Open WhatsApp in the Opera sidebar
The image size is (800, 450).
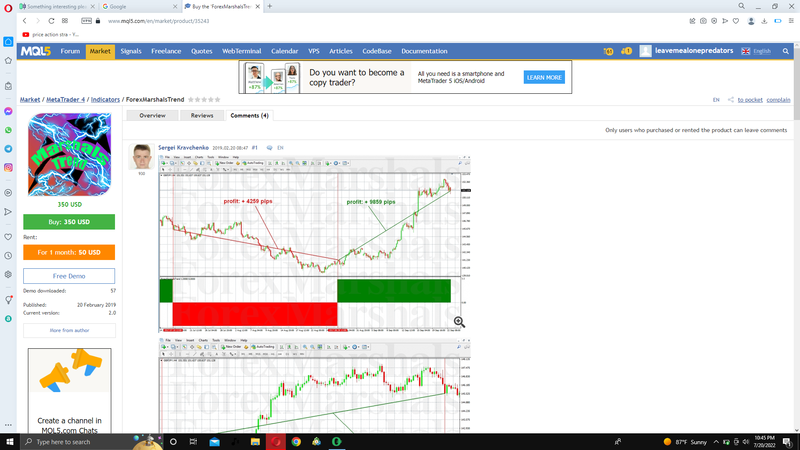click(8, 130)
